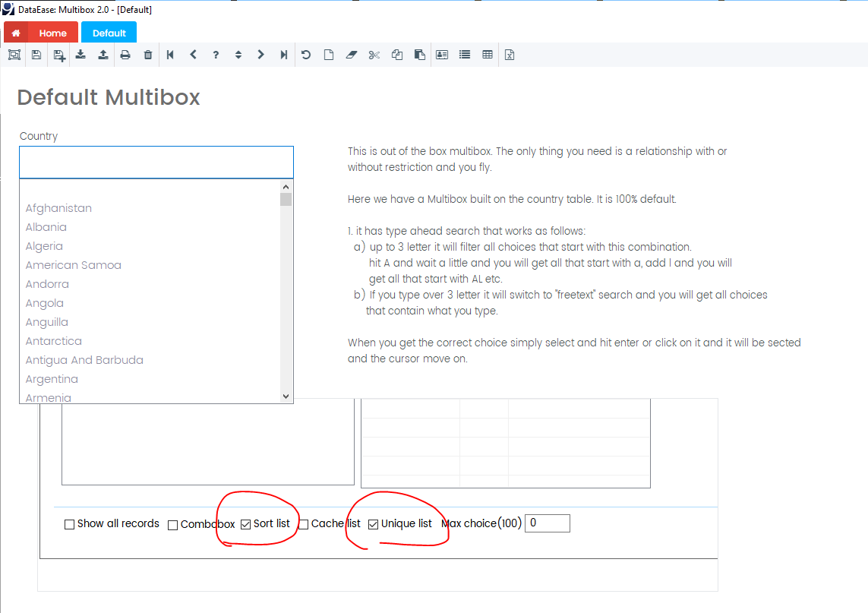
Task: Click the Country search input box
Action: (156, 163)
